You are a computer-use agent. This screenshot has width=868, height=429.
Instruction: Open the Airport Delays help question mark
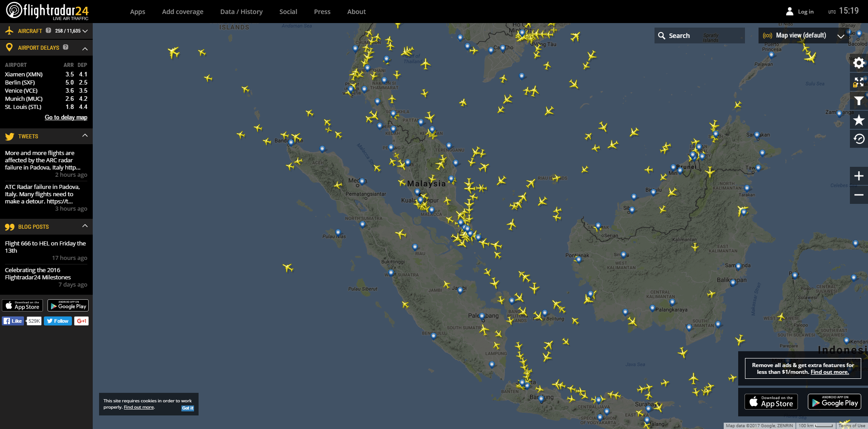coord(66,47)
